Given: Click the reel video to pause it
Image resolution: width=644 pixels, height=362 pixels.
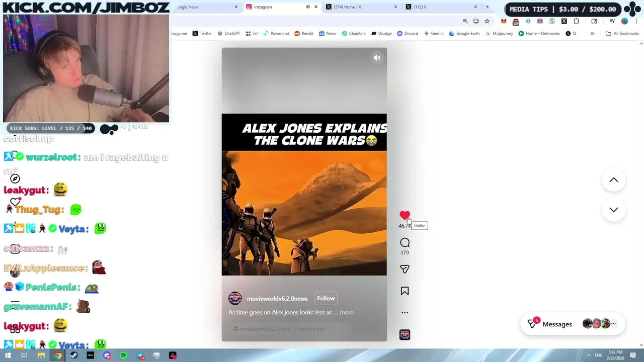Looking at the screenshot, I should 304,195.
